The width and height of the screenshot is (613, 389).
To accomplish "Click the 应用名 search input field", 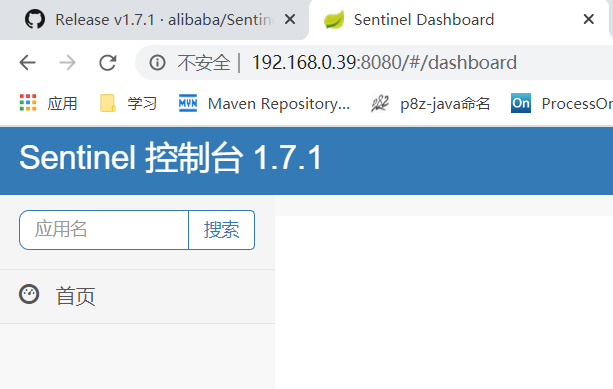I will point(104,230).
